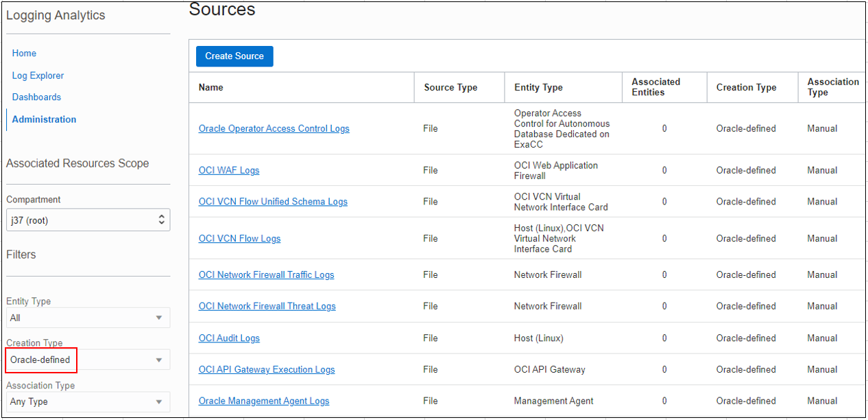The height and width of the screenshot is (420, 868).
Task: Select Administration in the sidebar
Action: pyautogui.click(x=44, y=119)
